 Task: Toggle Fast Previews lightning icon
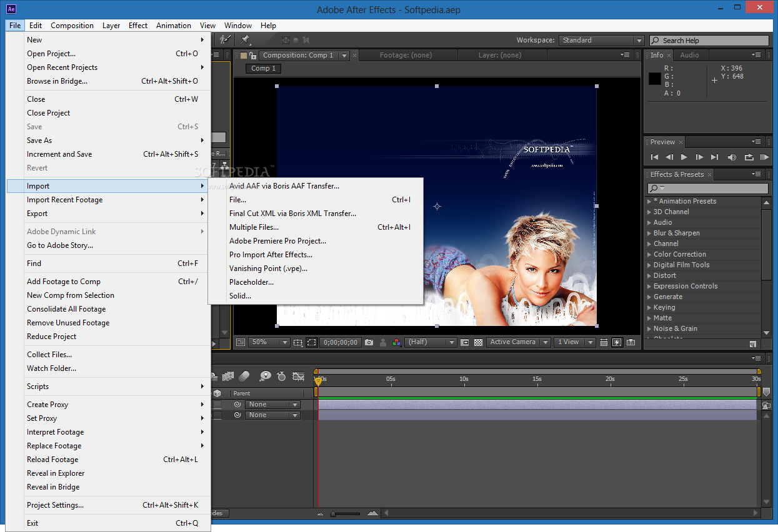point(617,342)
